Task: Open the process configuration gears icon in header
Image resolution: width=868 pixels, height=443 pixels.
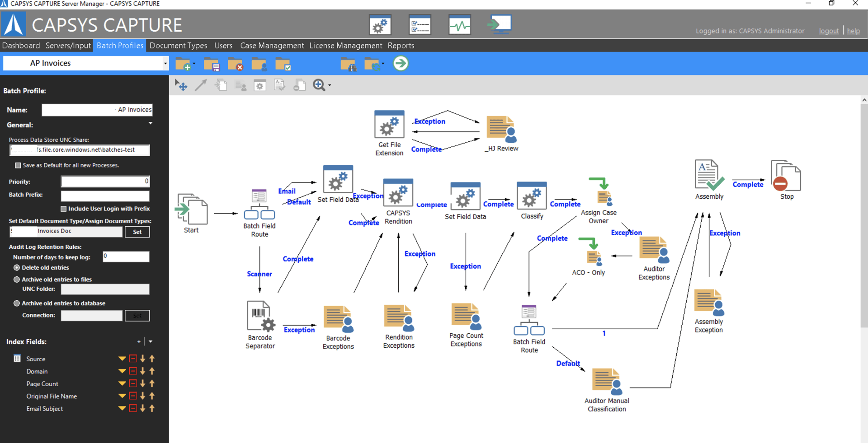Action: click(380, 25)
